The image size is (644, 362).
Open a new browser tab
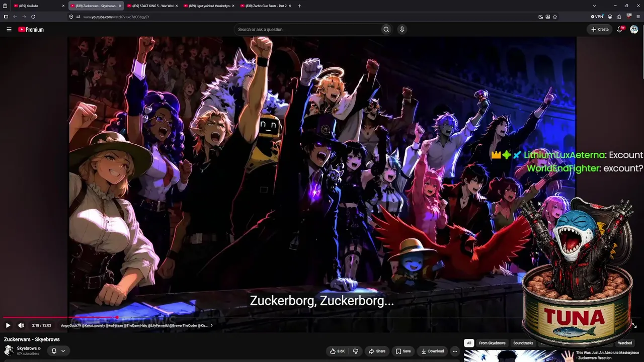pos(299,6)
